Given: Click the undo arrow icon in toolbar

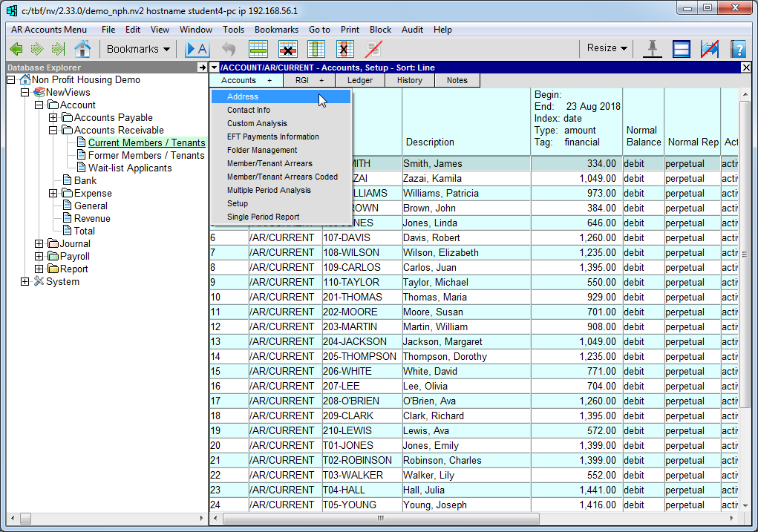Looking at the screenshot, I should point(229,49).
